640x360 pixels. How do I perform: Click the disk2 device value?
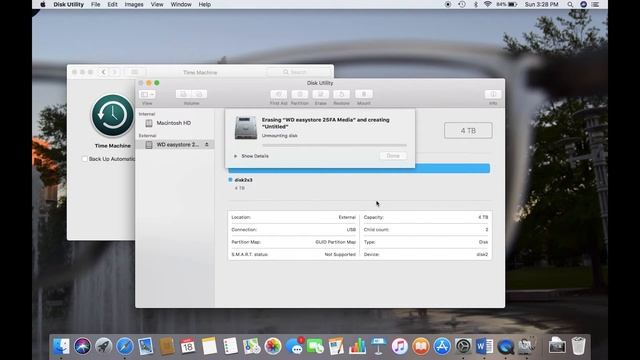pyautogui.click(x=482, y=254)
